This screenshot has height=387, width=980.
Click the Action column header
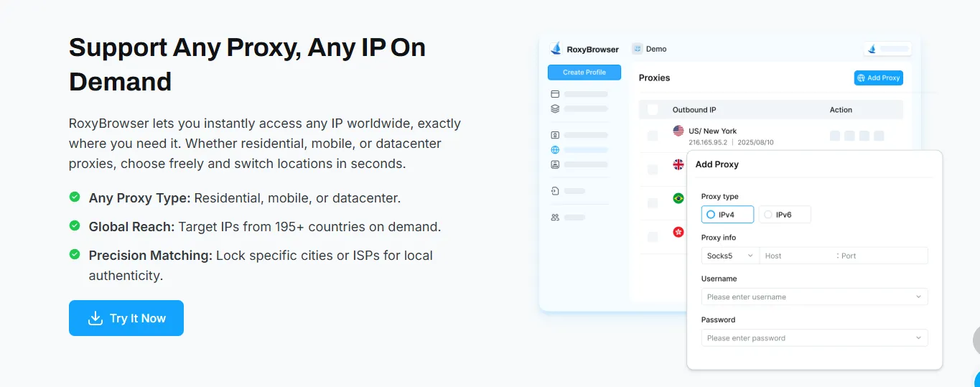(x=841, y=110)
